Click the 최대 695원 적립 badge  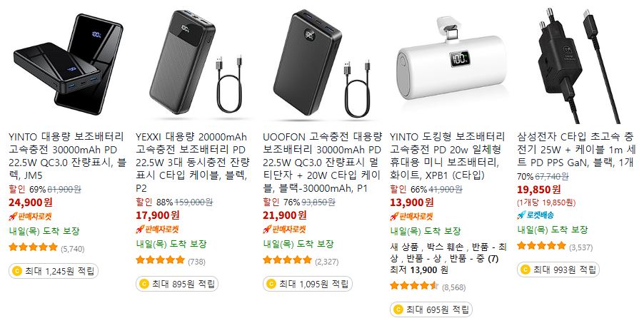point(431,309)
